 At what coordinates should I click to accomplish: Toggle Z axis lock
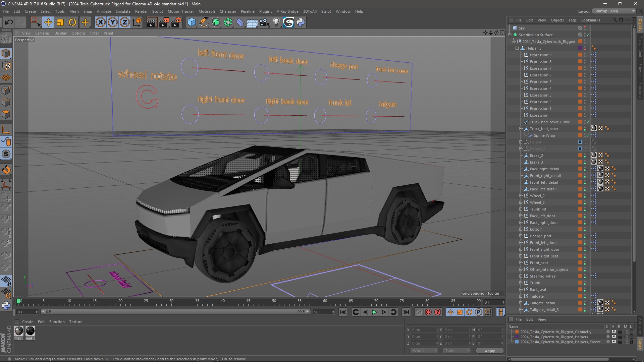(x=125, y=22)
